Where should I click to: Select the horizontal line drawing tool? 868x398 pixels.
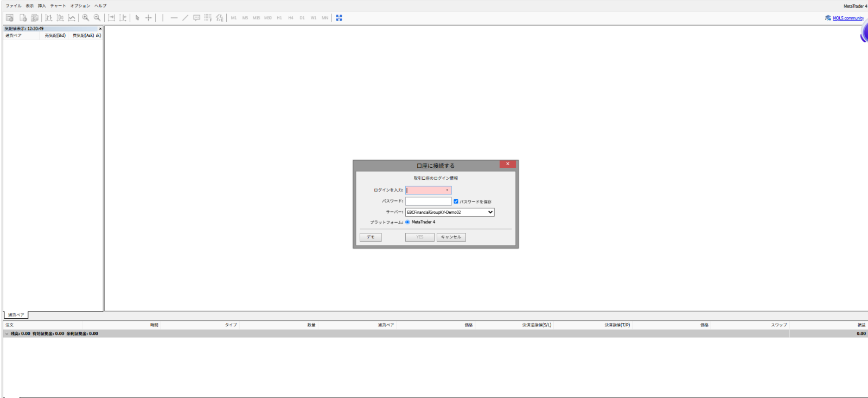coord(174,18)
